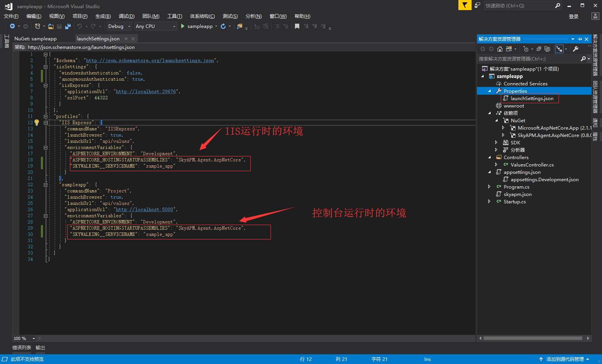Click the http://localhost:29676 link
Image resolution: width=602 pixels, height=364 pixels.
coord(146,92)
